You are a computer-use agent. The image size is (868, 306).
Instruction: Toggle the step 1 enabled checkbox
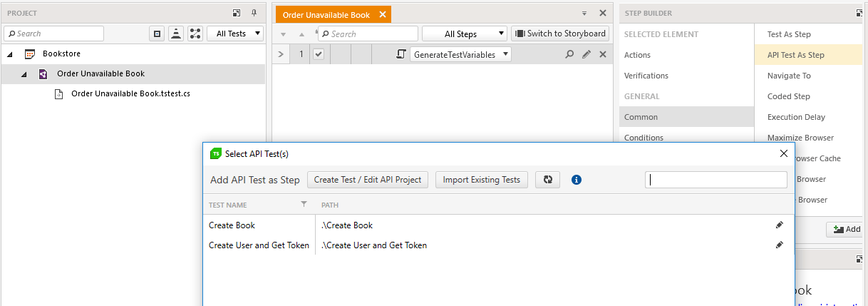319,54
